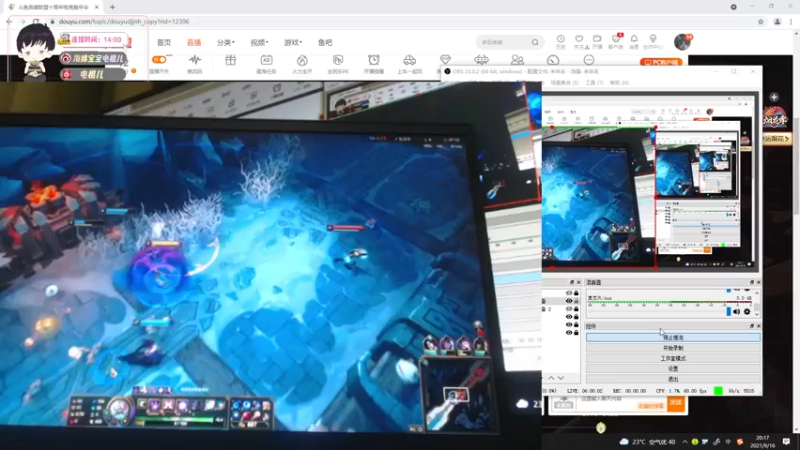The height and width of the screenshot is (450, 800).
Task: Expand the 视频 video dropdown
Action: pyautogui.click(x=259, y=42)
